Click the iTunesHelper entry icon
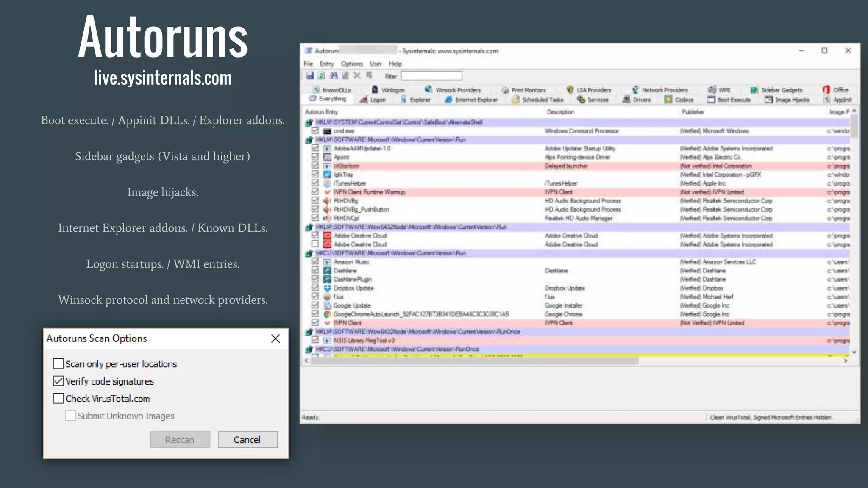 pyautogui.click(x=327, y=183)
